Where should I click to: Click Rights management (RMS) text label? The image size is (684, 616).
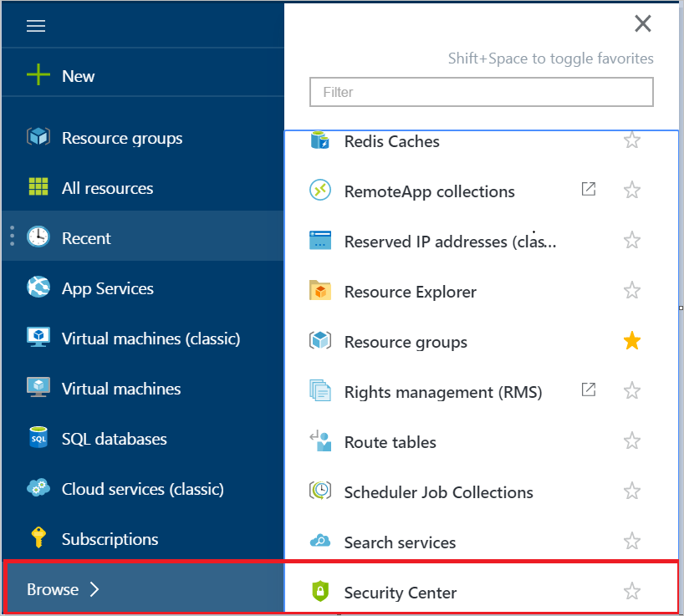coord(443,392)
